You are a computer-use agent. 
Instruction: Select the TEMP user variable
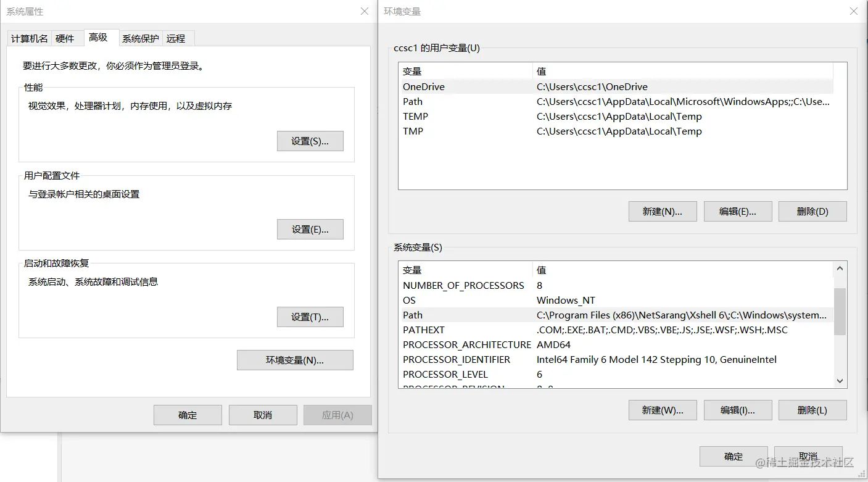point(616,116)
